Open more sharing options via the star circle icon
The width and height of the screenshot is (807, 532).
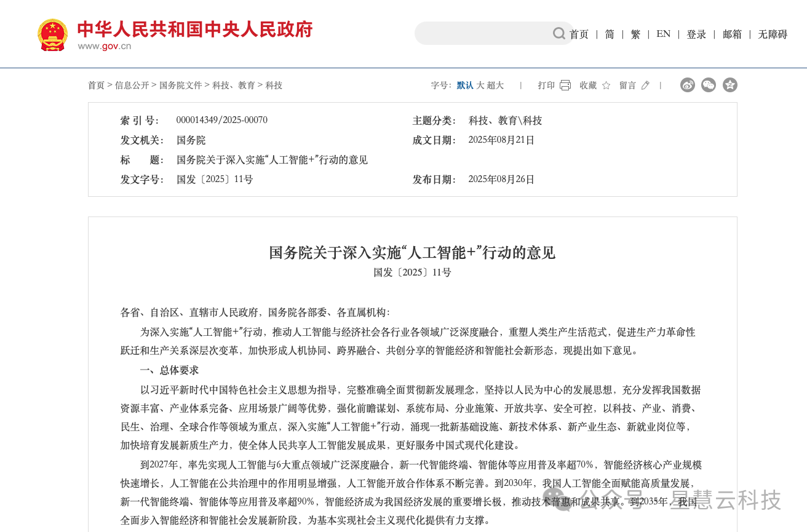(x=730, y=85)
